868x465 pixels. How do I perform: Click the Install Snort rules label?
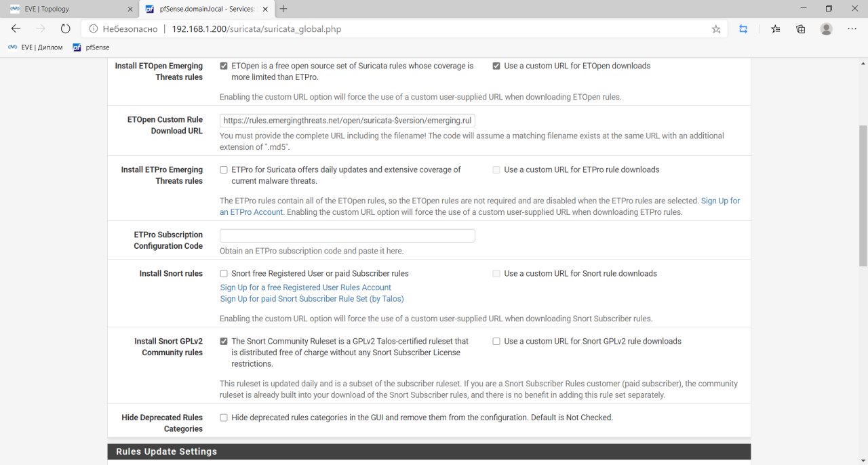[x=171, y=274]
